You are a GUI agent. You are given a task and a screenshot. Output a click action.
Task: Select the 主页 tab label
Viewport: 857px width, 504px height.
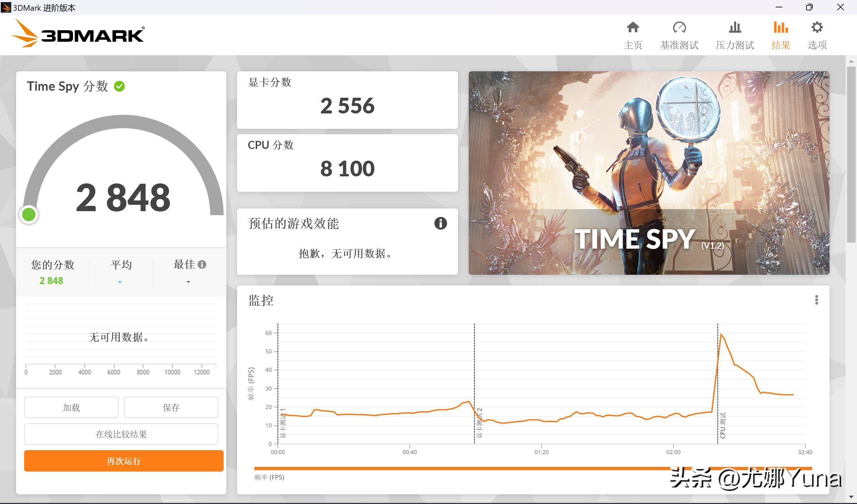point(633,45)
